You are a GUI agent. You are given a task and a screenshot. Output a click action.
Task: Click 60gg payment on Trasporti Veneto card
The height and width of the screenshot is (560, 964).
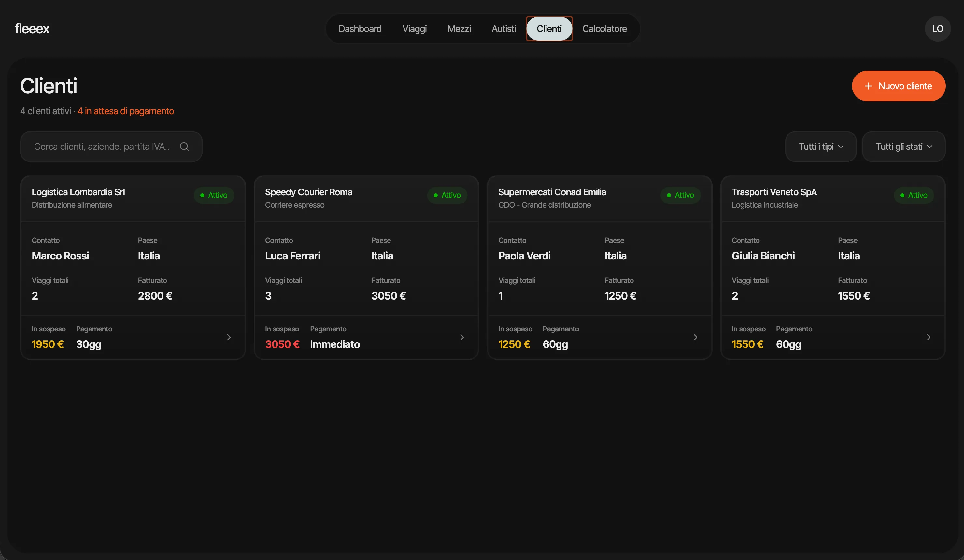pyautogui.click(x=789, y=345)
